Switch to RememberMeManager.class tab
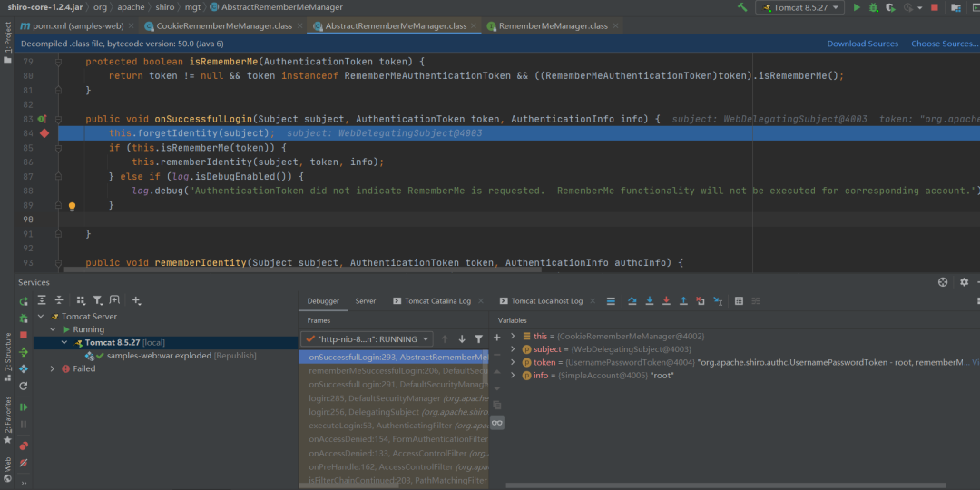This screenshot has width=980, height=490. (x=554, y=26)
